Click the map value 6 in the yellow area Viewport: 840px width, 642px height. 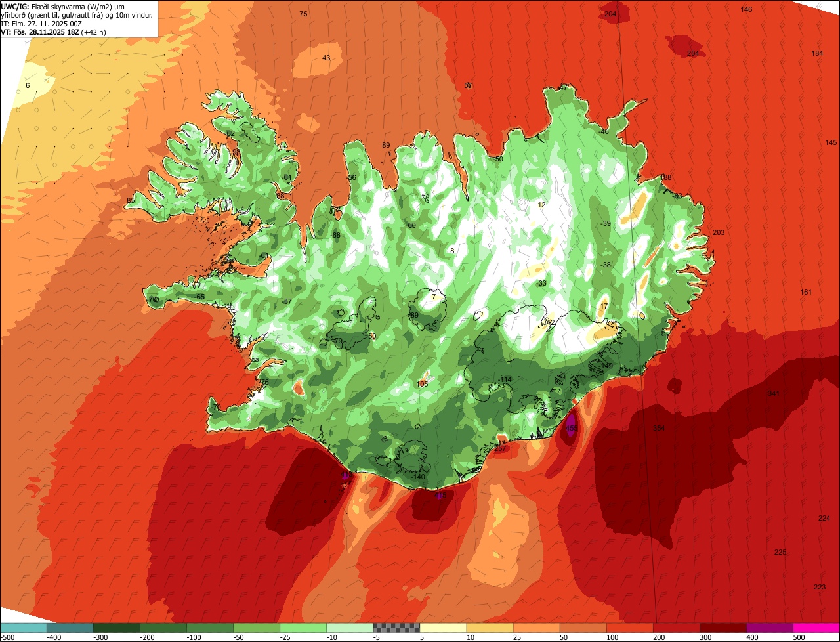[28, 85]
